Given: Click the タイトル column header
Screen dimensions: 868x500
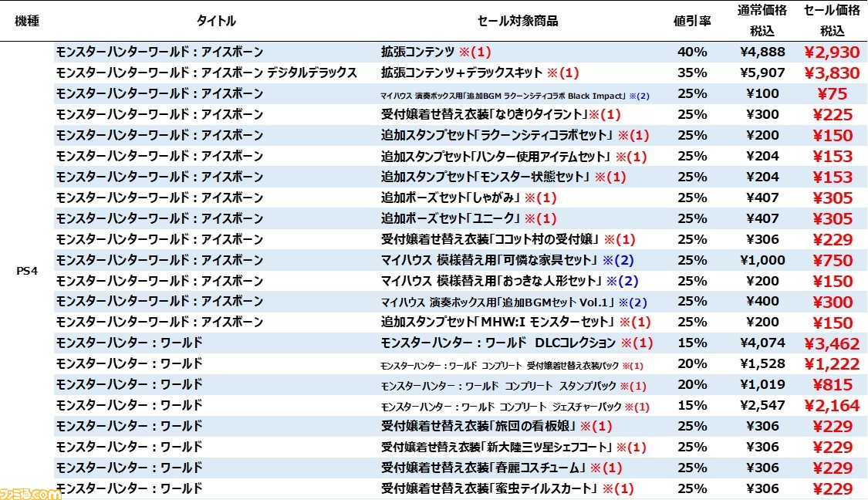Looking at the screenshot, I should (x=216, y=21).
